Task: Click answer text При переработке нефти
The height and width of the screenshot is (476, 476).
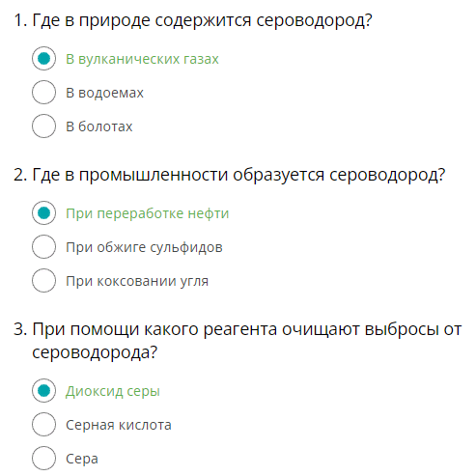Action: [148, 214]
